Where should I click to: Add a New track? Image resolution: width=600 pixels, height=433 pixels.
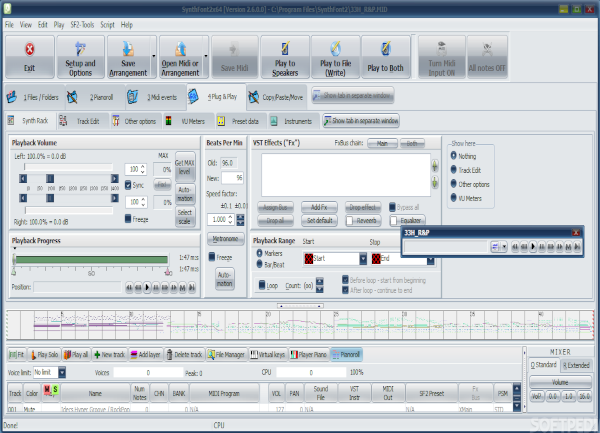coord(109,355)
